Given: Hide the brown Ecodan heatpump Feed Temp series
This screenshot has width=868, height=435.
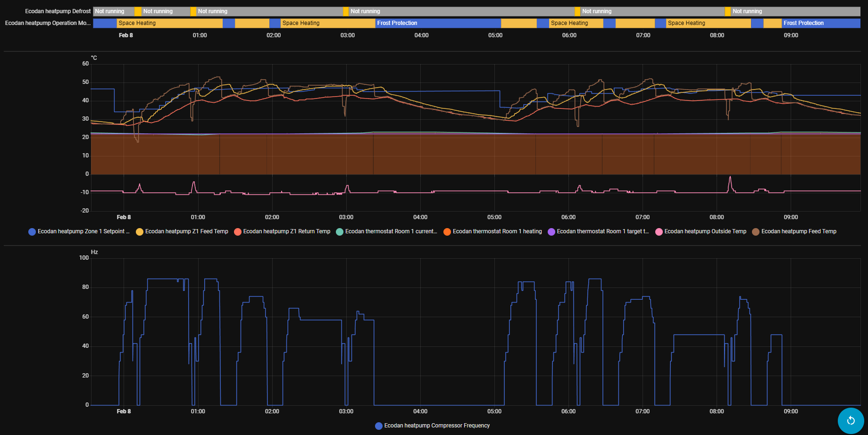Looking at the screenshot, I should point(798,231).
